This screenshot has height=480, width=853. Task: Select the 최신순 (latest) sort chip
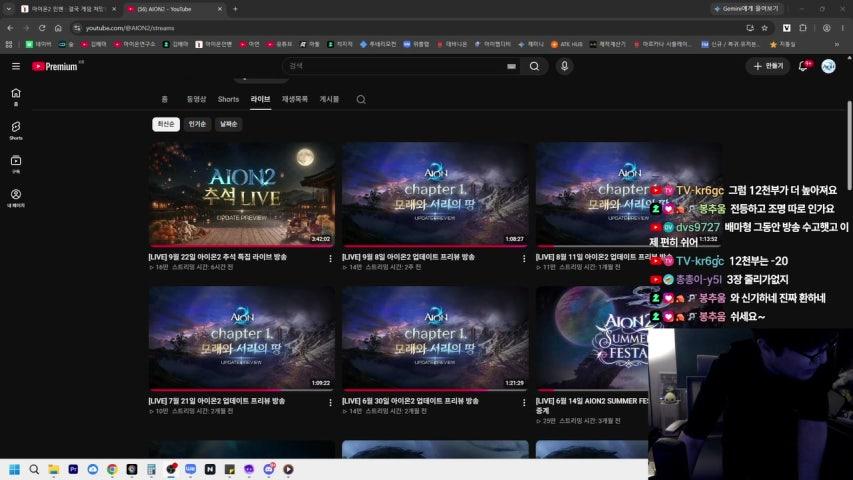click(x=166, y=124)
